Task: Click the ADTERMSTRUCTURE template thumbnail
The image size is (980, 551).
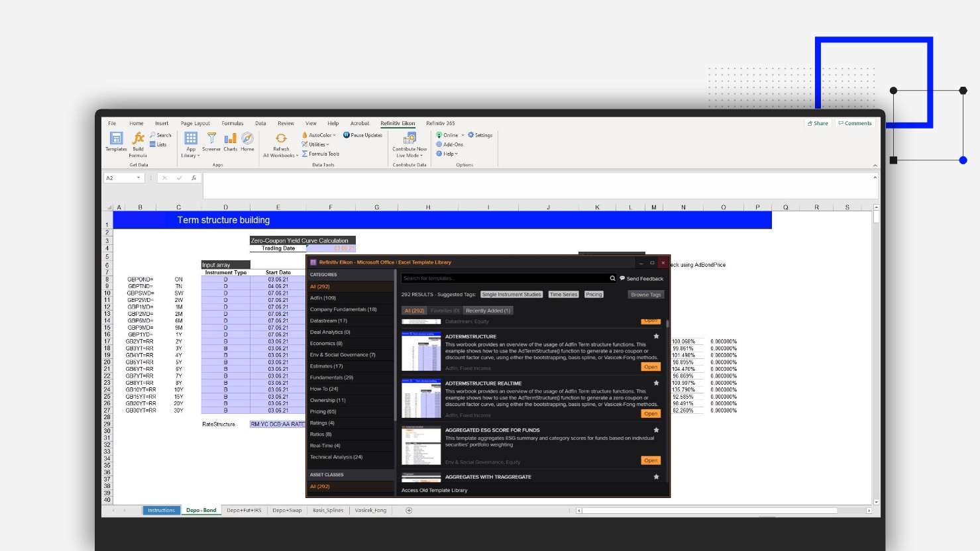Action: pyautogui.click(x=421, y=351)
